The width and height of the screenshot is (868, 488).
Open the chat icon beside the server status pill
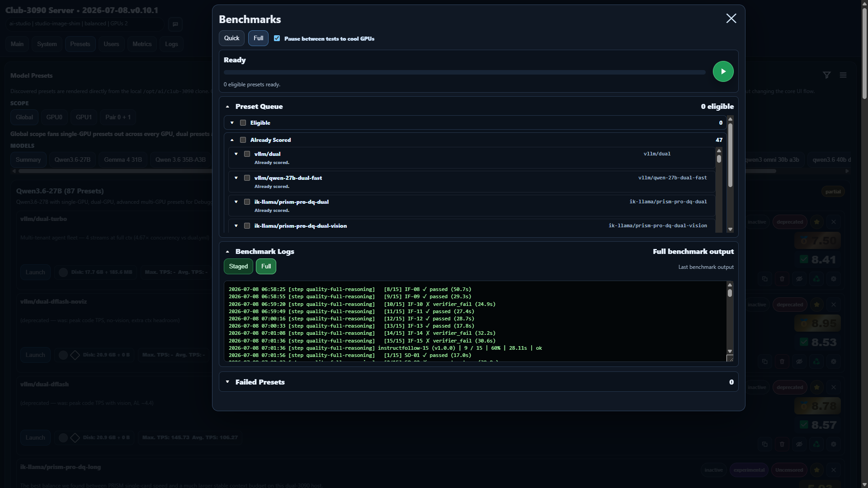175,24
